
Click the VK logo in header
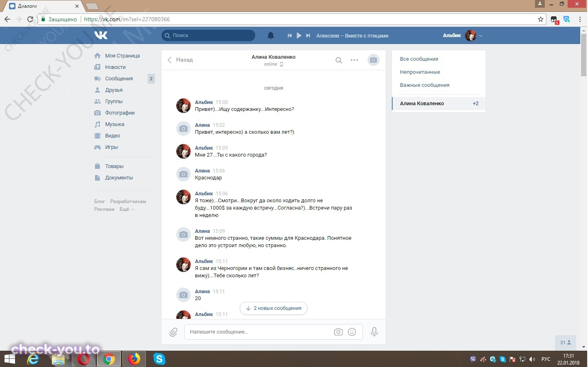pos(101,35)
